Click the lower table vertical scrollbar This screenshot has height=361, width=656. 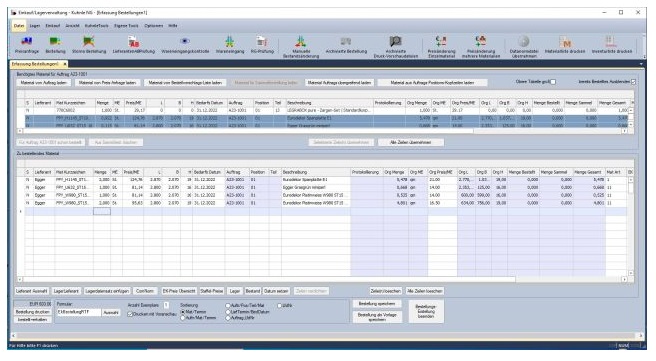pos(630,226)
